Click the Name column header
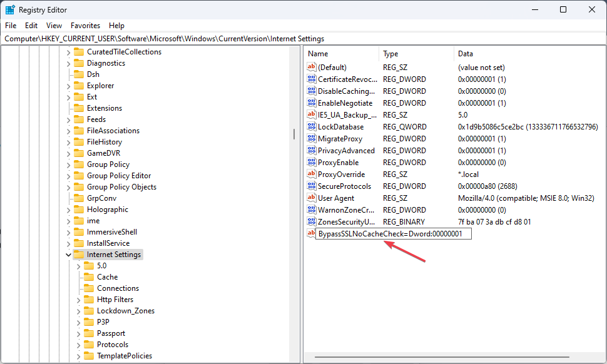This screenshot has height=364, width=607. (x=342, y=54)
